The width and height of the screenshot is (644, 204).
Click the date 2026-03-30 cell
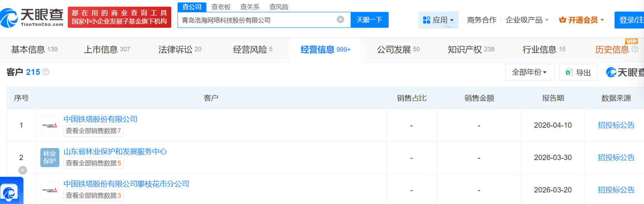pos(553,157)
